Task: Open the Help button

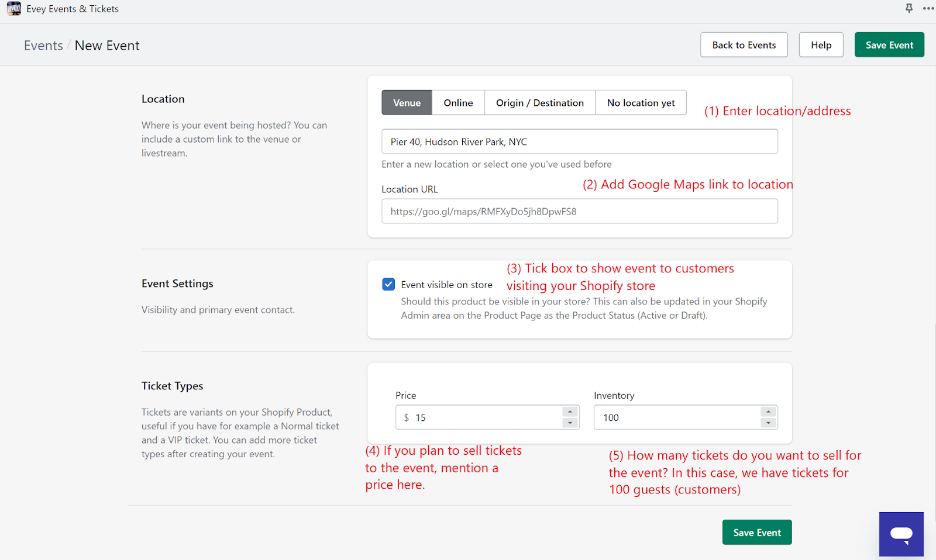Action: click(x=821, y=45)
